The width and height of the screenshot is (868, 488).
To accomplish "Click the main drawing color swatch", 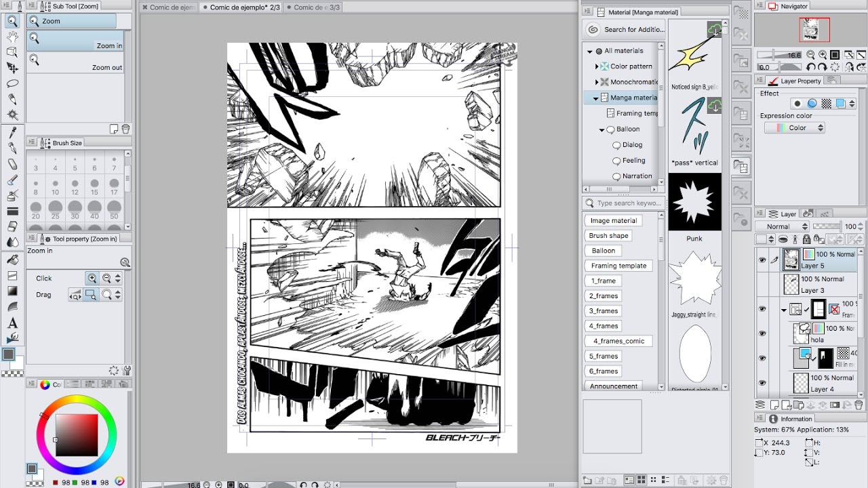I will point(9,354).
